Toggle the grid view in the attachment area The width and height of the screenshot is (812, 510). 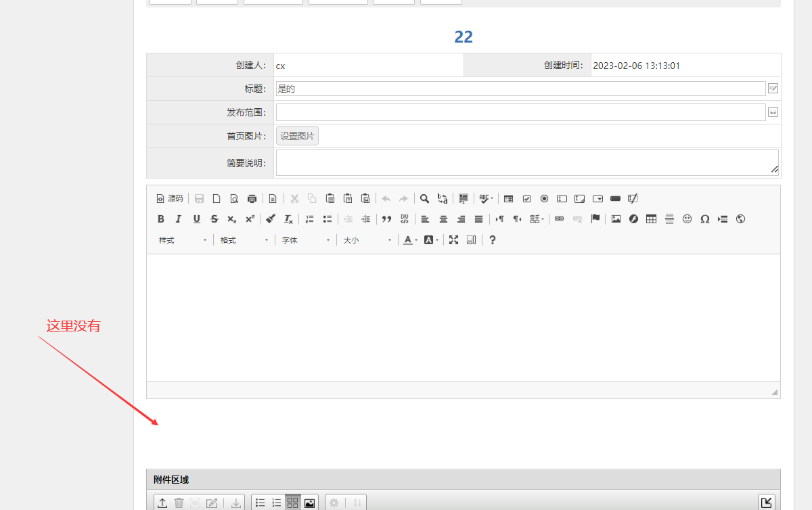point(292,502)
